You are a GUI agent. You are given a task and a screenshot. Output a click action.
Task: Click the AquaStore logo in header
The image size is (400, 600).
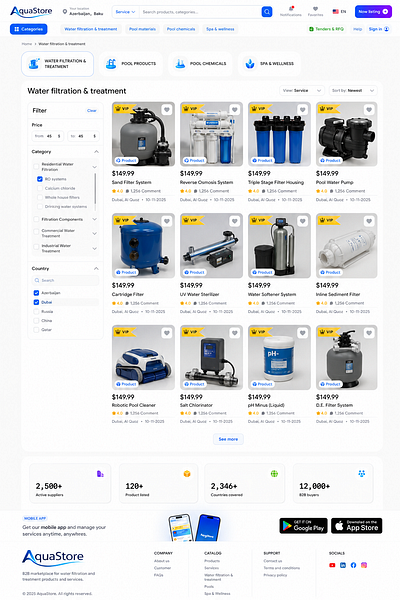[x=31, y=12]
